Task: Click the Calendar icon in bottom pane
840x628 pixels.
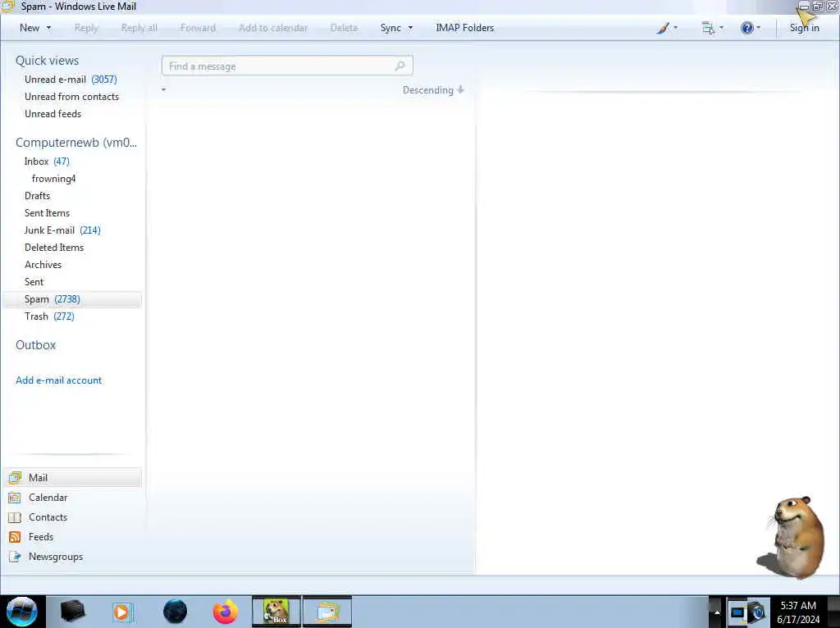Action: coord(15,498)
